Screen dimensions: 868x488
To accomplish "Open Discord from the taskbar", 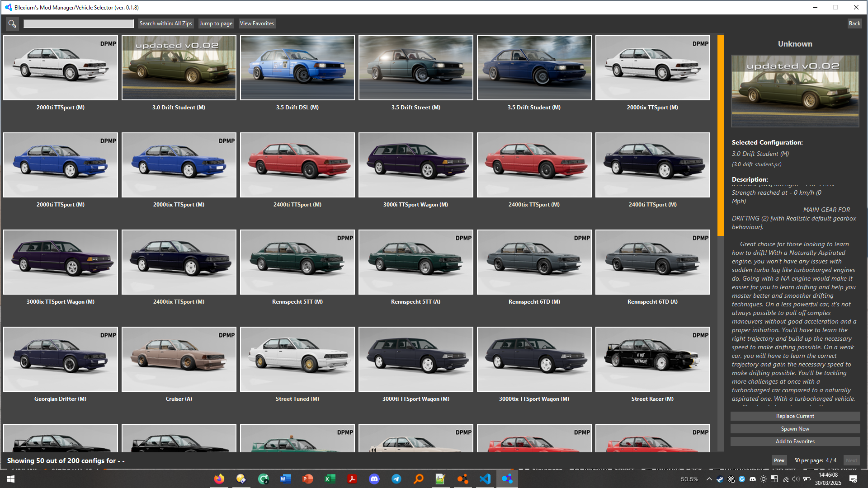I will [374, 479].
